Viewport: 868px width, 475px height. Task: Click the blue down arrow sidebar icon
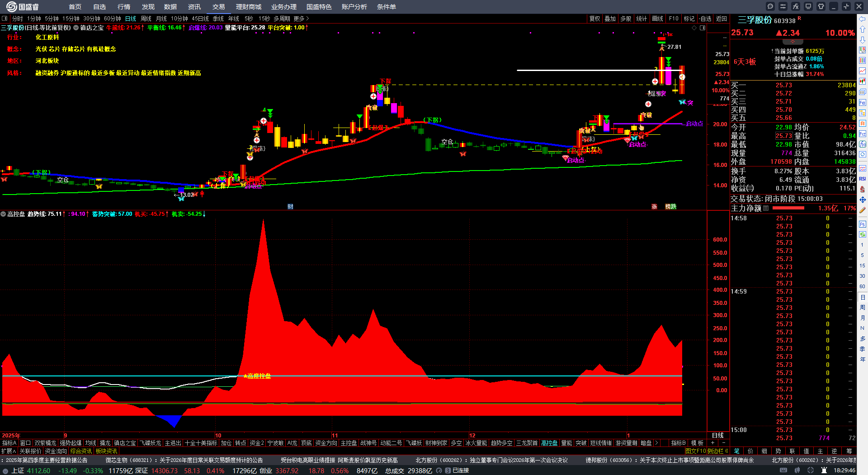(x=863, y=40)
